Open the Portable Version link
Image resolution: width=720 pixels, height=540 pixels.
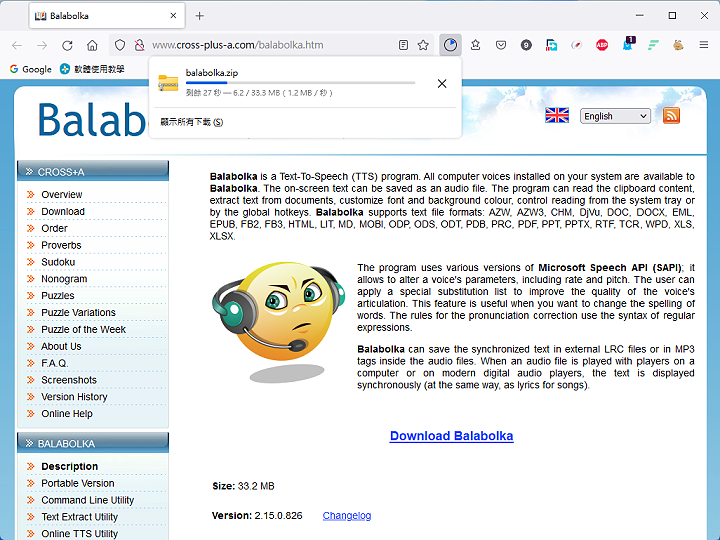78,484
